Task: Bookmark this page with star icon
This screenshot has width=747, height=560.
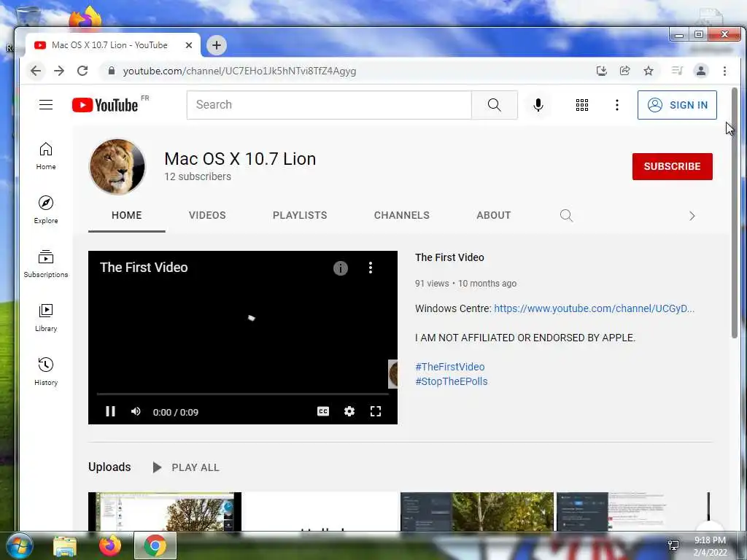Action: click(x=649, y=71)
